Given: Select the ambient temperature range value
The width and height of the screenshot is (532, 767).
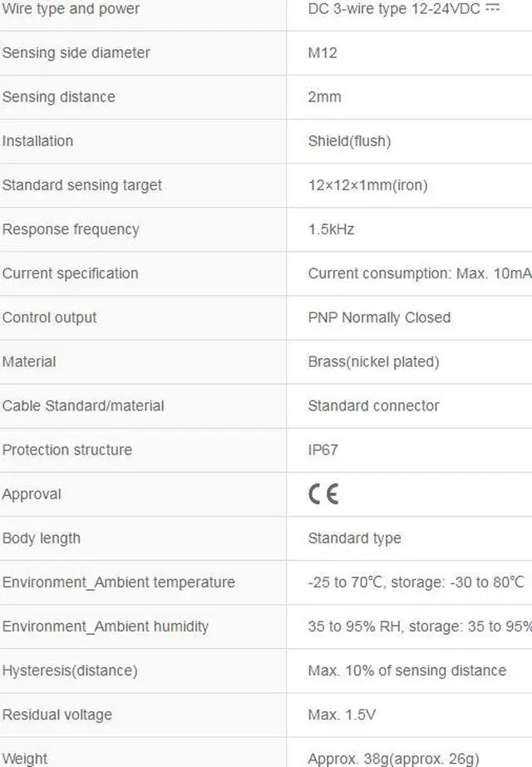Looking at the screenshot, I should (x=416, y=583).
